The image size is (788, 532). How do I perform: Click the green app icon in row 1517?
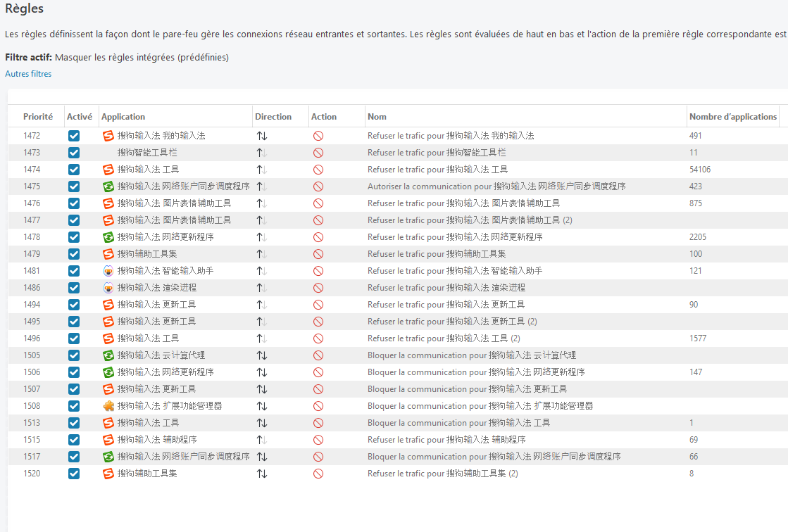pos(108,457)
